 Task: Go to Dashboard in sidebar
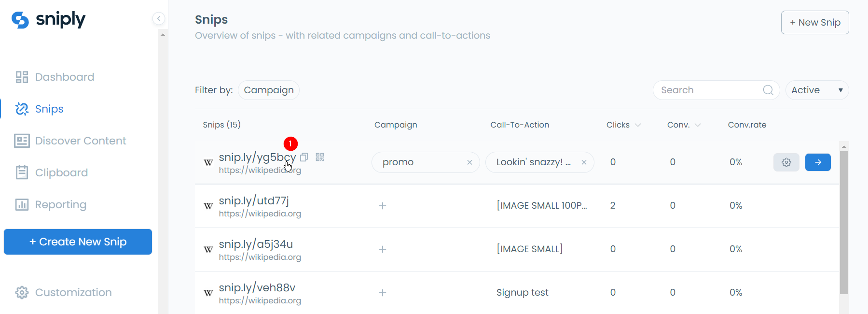tap(55, 77)
